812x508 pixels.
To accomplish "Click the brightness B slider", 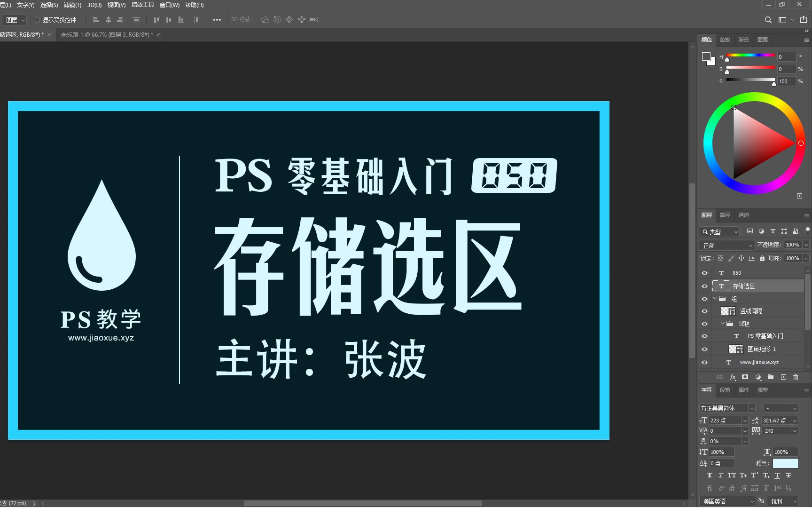I will click(x=750, y=79).
